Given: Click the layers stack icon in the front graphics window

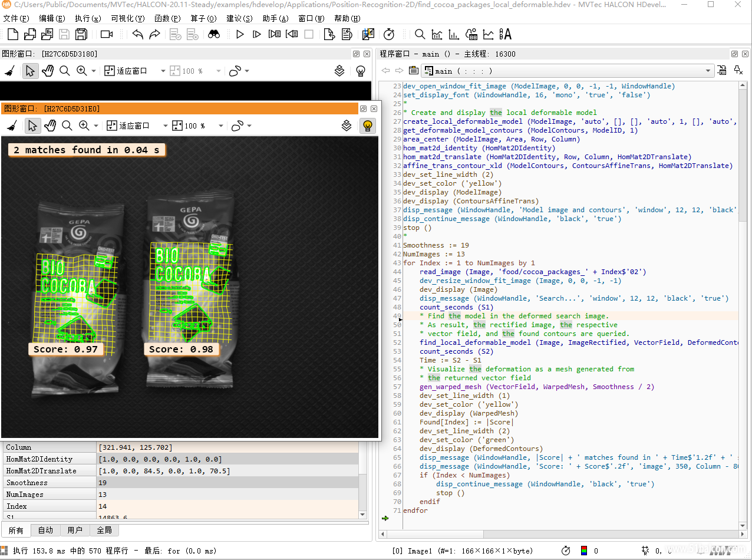Looking at the screenshot, I should point(347,126).
